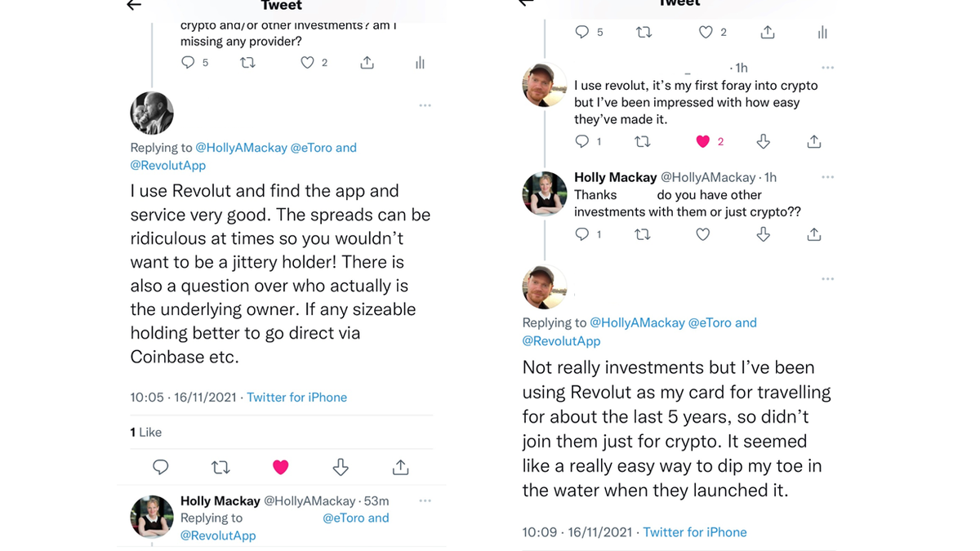View the 1 Like list

[146, 432]
